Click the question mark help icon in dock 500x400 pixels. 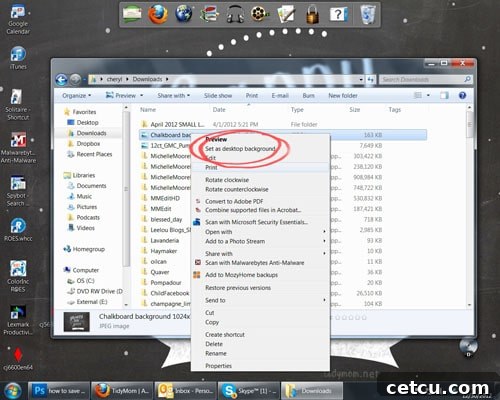(x=338, y=15)
